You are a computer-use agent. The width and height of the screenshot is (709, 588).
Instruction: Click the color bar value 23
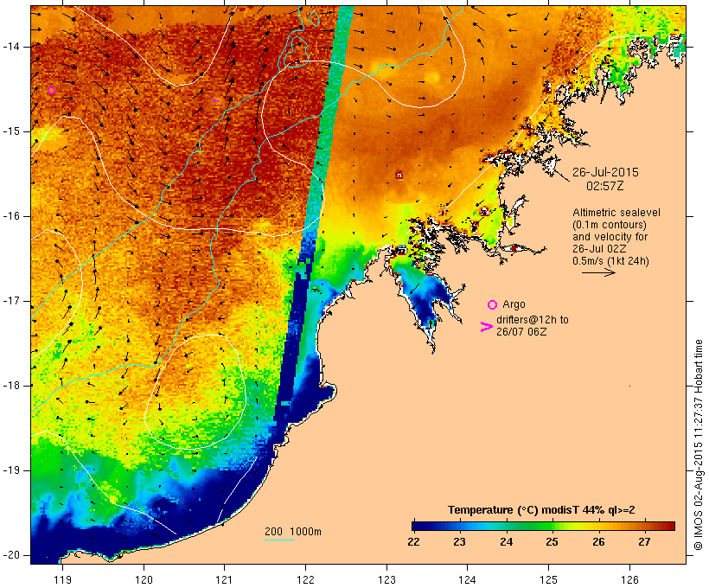(459, 542)
